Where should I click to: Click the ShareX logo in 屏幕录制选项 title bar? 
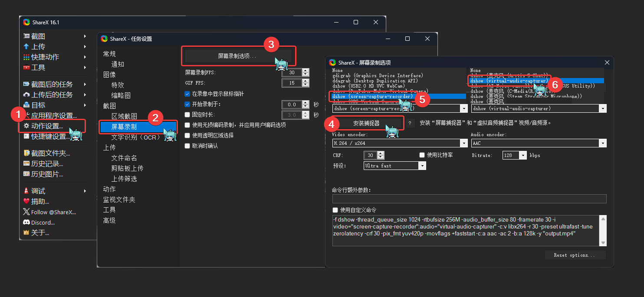(x=332, y=62)
